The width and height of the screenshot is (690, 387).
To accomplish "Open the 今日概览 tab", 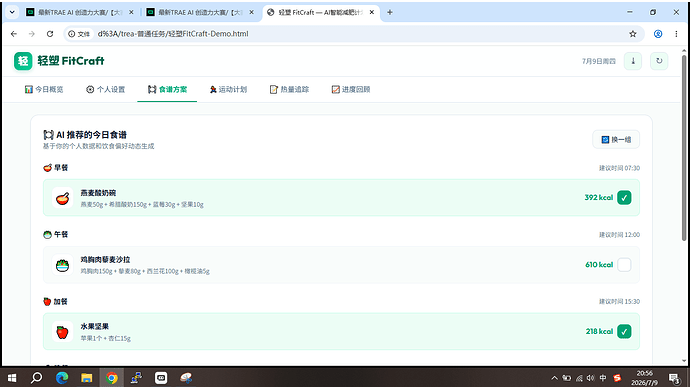I will click(44, 89).
